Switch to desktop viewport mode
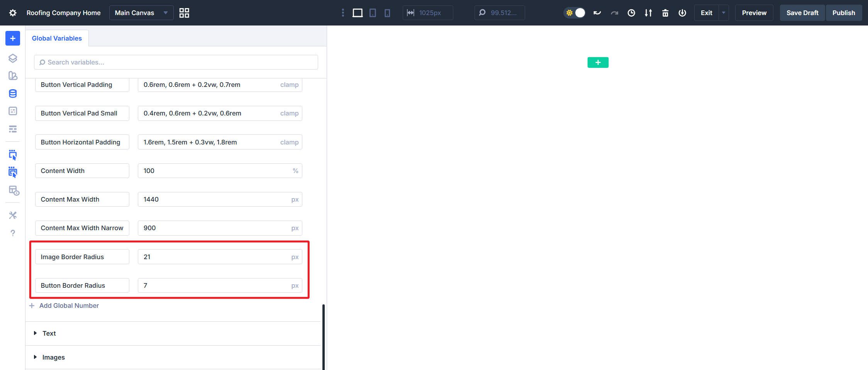Image resolution: width=868 pixels, height=370 pixels. [358, 12]
